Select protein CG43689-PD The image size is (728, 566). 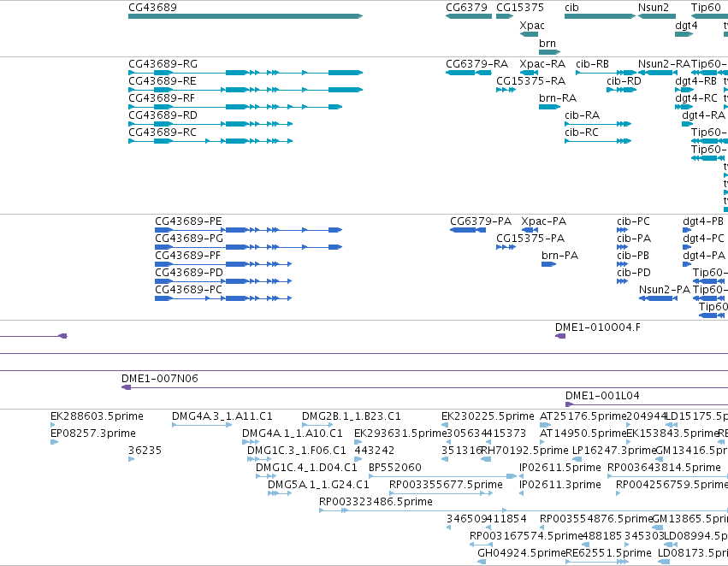click(x=223, y=281)
